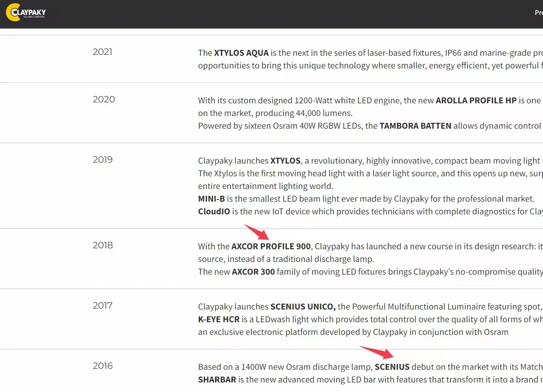
Task: Select the SHARBAR product name
Action: [x=217, y=380]
